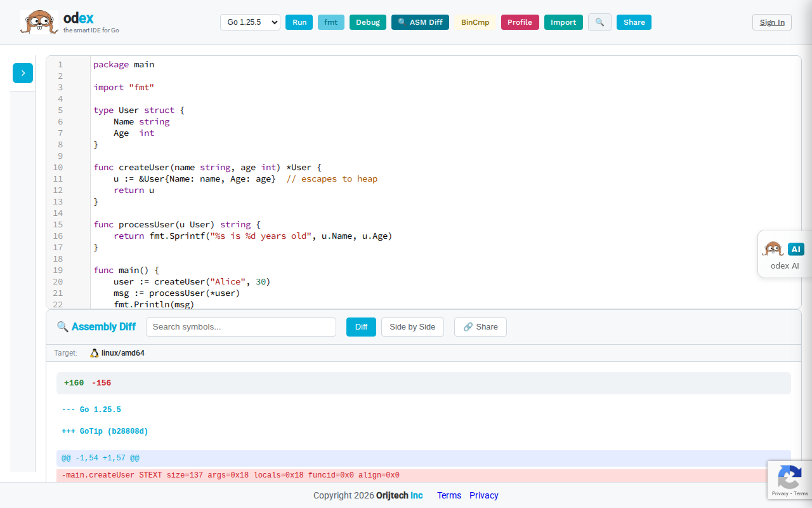
Task: Open the Terms page
Action: 449,495
